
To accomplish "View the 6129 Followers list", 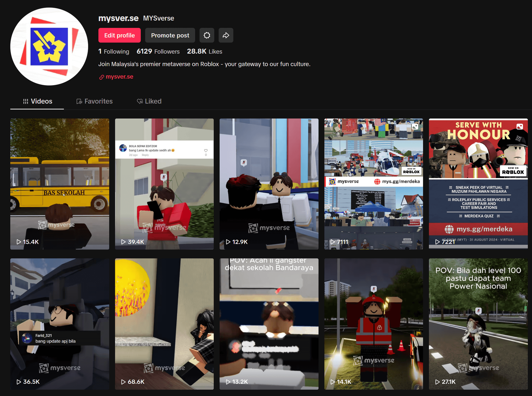I will pyautogui.click(x=158, y=51).
